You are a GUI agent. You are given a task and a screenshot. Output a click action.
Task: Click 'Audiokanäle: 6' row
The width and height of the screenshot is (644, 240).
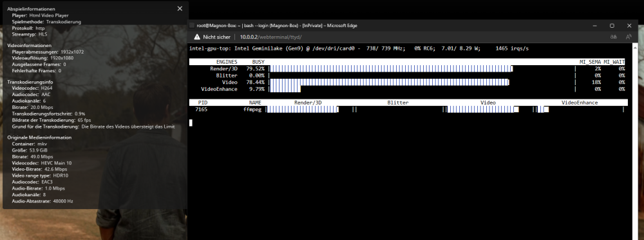(x=29, y=101)
